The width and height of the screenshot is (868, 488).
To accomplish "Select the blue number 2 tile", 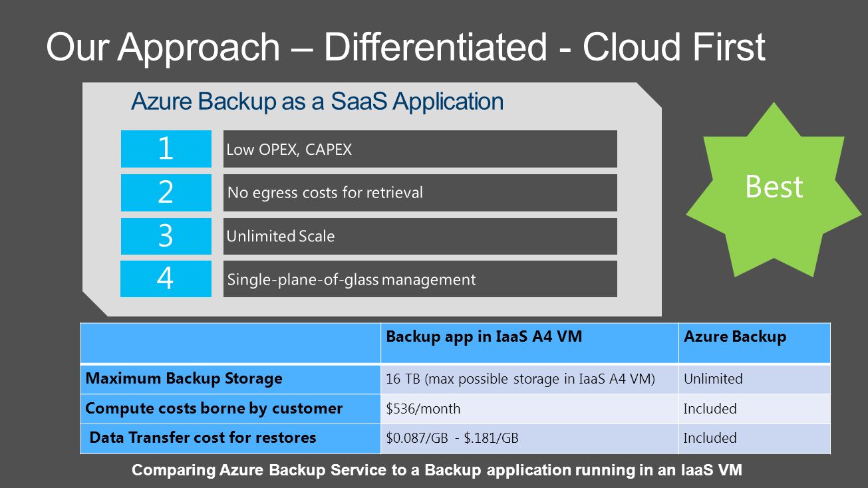I will pyautogui.click(x=166, y=193).
